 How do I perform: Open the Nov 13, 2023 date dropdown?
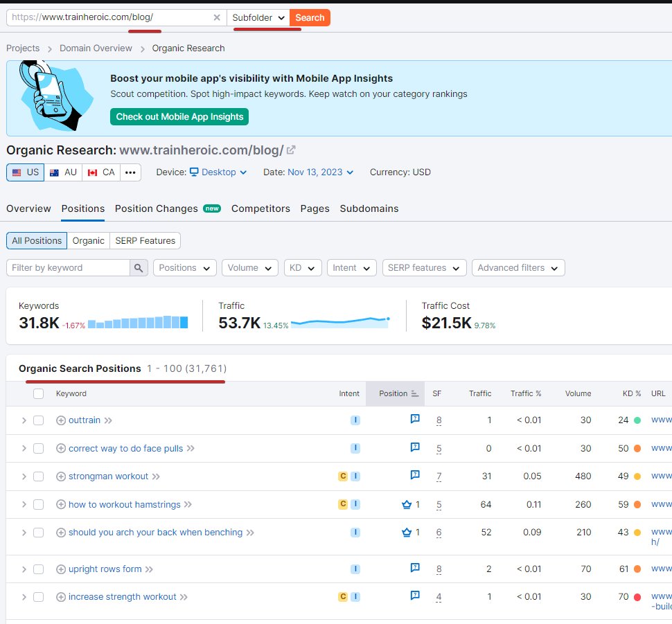(317, 172)
